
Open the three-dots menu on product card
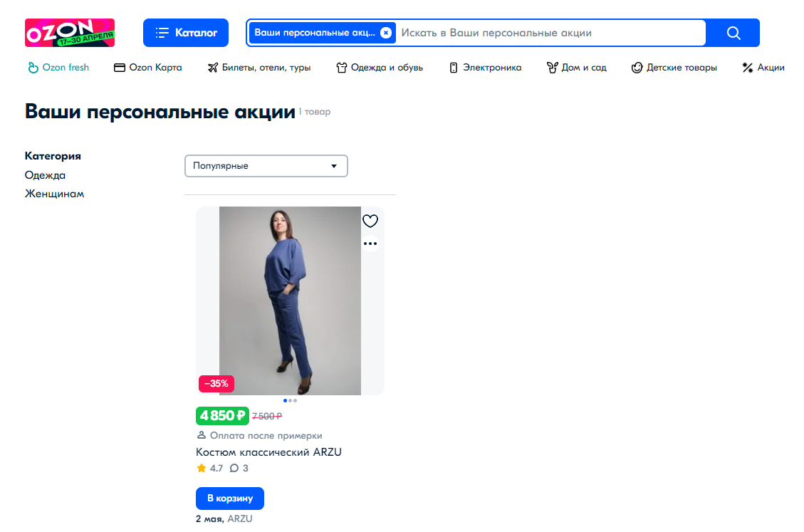[370, 244]
